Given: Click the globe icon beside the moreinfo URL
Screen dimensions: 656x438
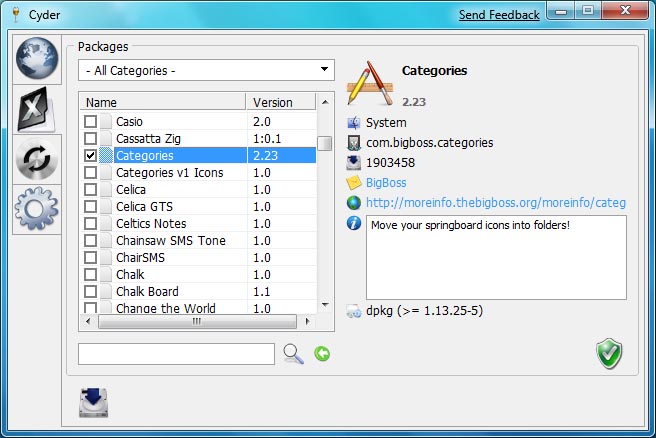Looking at the screenshot, I should 354,203.
